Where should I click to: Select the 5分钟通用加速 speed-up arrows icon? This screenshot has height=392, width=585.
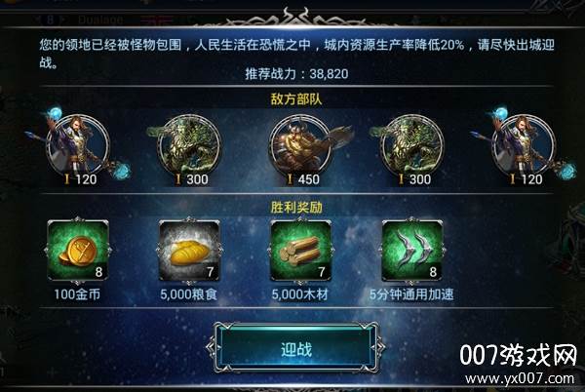pyautogui.click(x=412, y=251)
